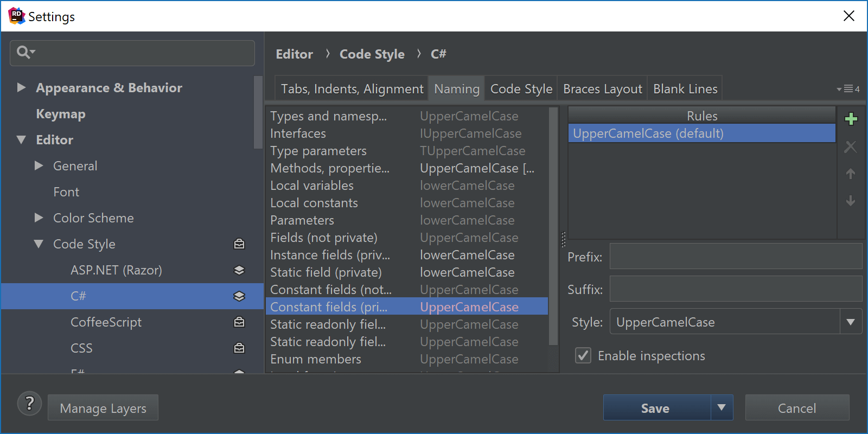The width and height of the screenshot is (868, 434).
Task: Select Types and namespaces naming row
Action: (407, 116)
